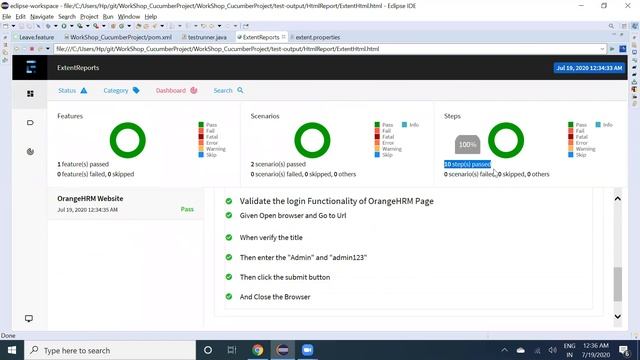This screenshot has width=640, height=360.
Task: Click the browser Go green arrow
Action: 612,49
